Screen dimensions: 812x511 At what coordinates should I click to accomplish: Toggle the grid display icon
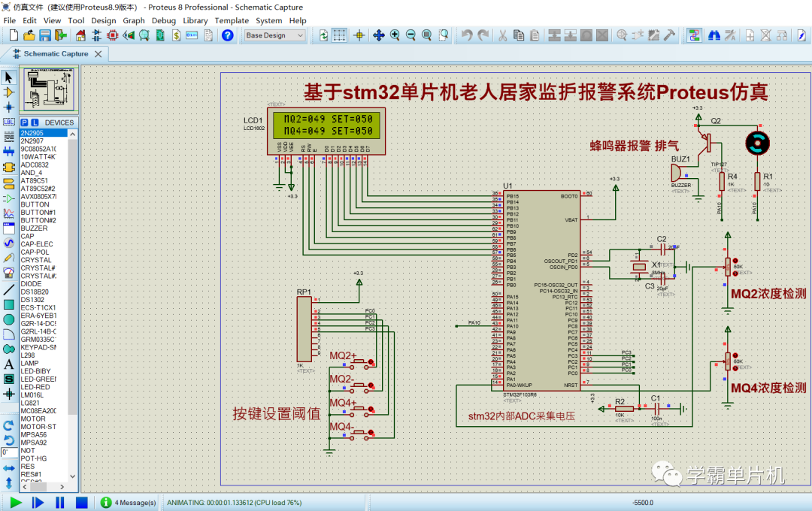click(x=339, y=35)
